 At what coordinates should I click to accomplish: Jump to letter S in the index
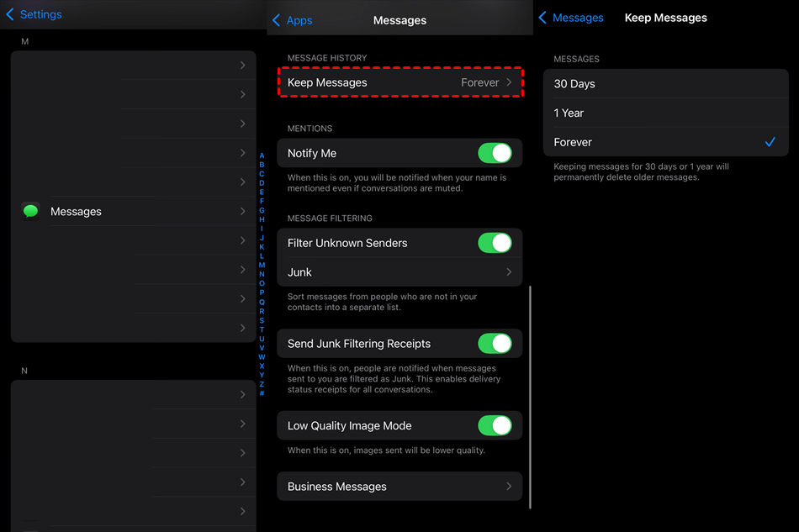tap(262, 320)
